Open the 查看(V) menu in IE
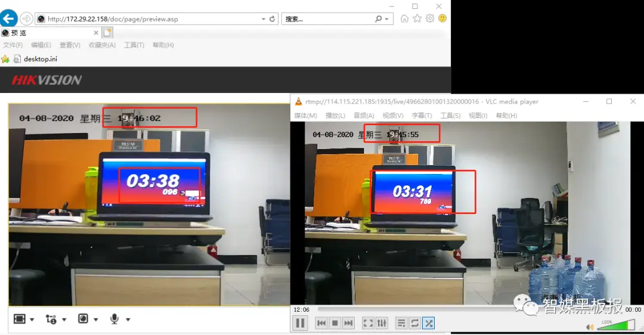This screenshot has height=335, width=644. point(70,45)
